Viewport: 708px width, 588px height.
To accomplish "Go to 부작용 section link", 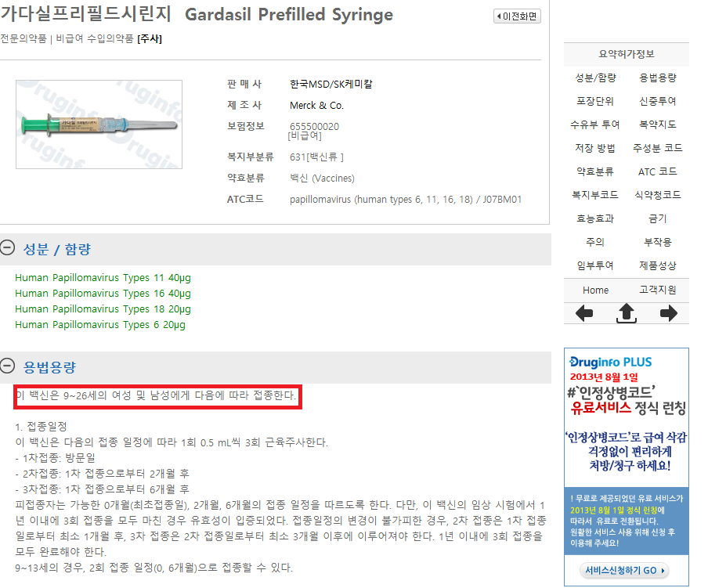I will [x=657, y=242].
